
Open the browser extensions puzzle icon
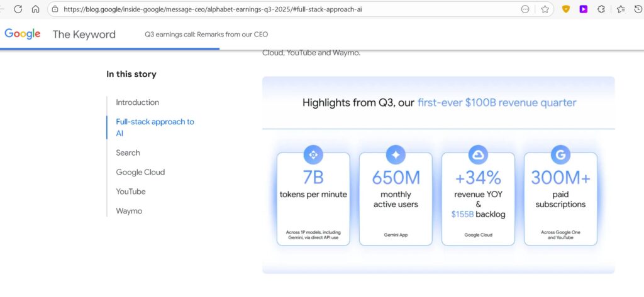601,9
